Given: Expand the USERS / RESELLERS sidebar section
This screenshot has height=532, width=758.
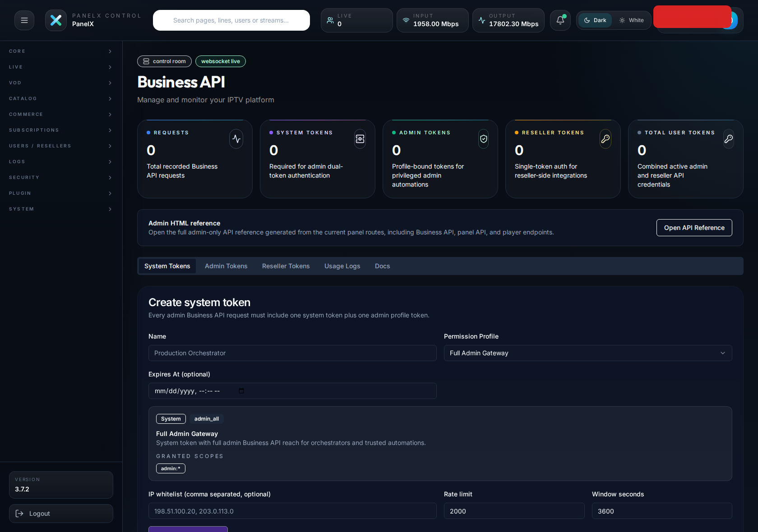Looking at the screenshot, I should point(61,146).
